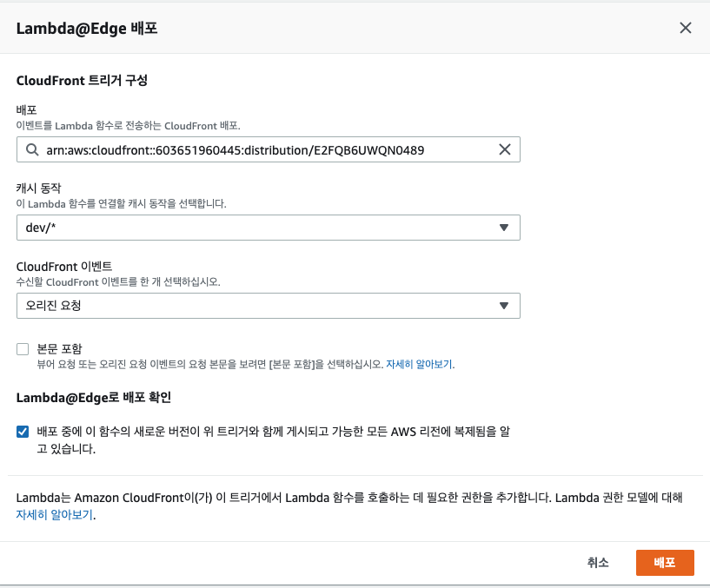Enable the 본문 포함 checkbox
The image size is (710, 588).
coord(22,349)
